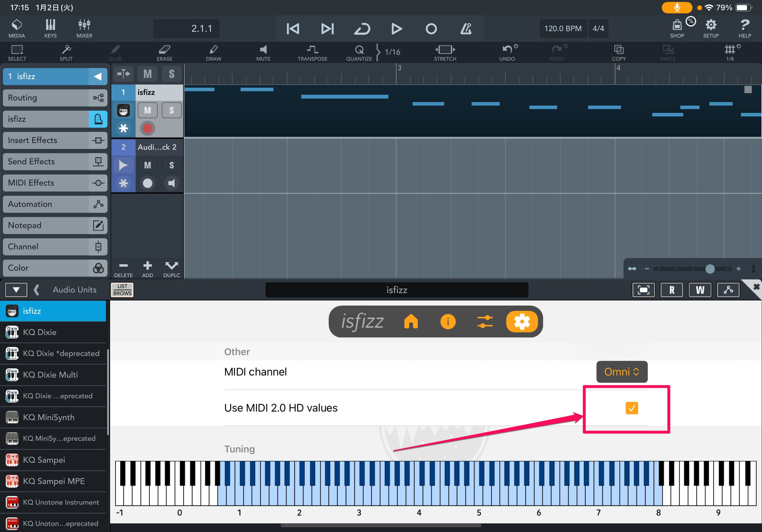Viewport: 762px width, 532px height.
Task: Open the Color section
Action: coord(55,268)
